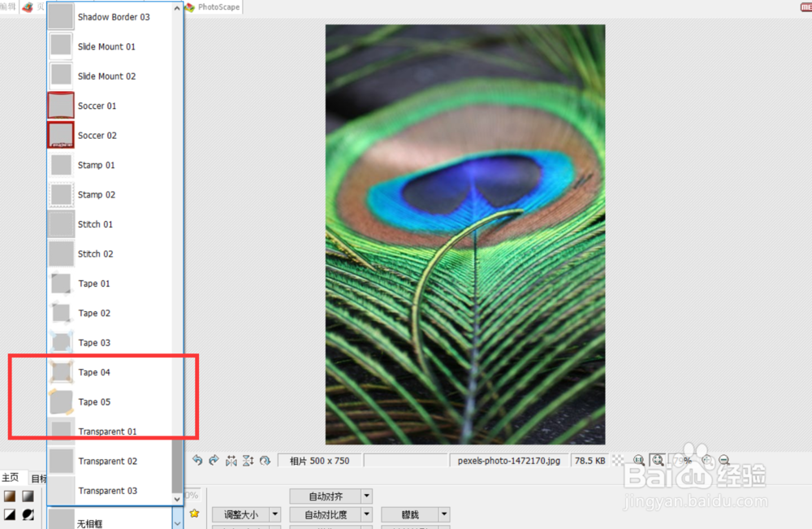Click the zoom out magnifier icon
Viewport: 812px width, 529px height.
[724, 460]
